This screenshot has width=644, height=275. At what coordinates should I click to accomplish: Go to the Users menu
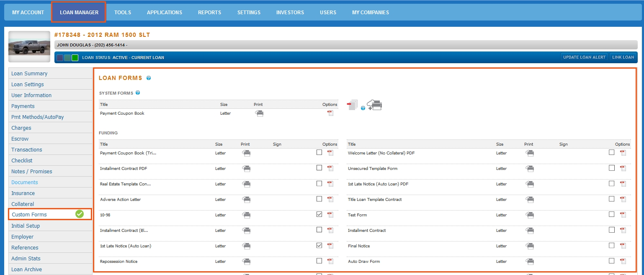tap(328, 13)
